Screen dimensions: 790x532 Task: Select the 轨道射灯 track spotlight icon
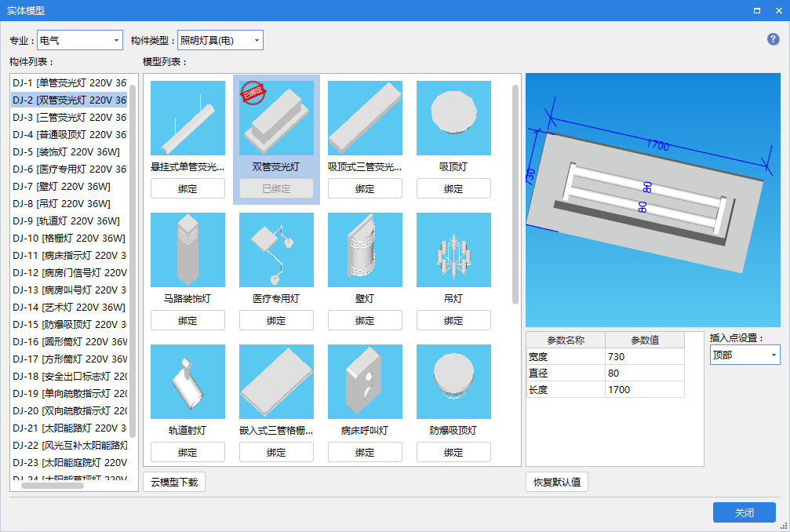click(x=187, y=381)
